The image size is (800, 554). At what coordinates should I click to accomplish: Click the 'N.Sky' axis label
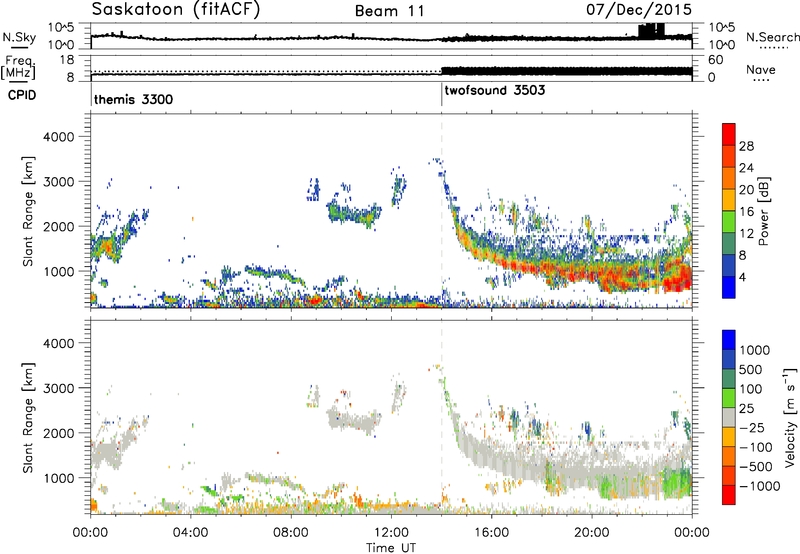19,37
